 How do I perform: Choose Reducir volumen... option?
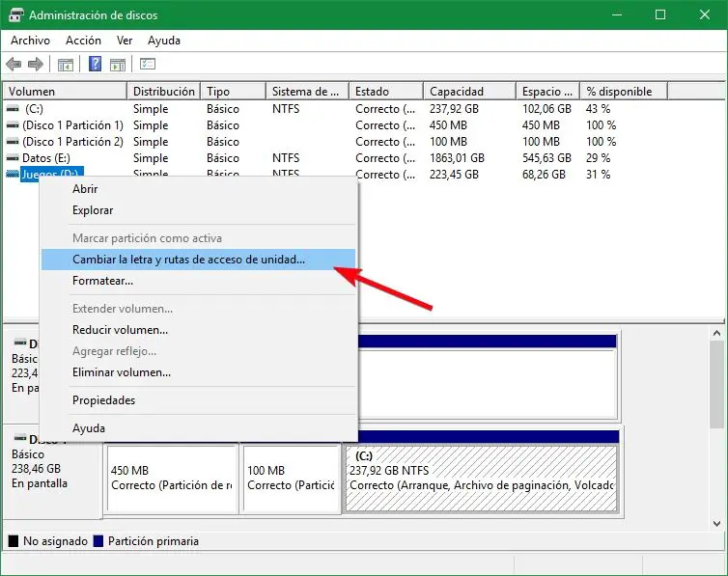[199, 330]
